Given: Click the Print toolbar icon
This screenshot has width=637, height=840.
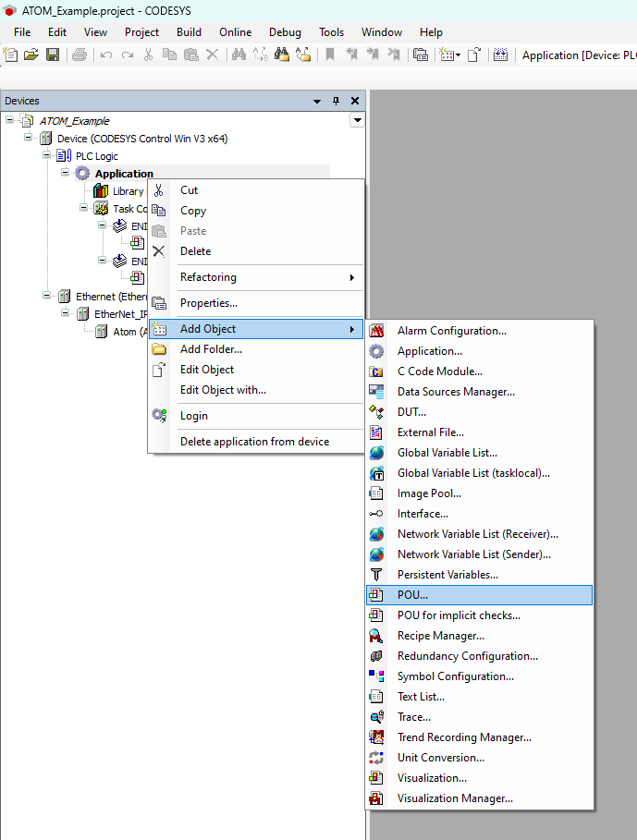Looking at the screenshot, I should (80, 55).
